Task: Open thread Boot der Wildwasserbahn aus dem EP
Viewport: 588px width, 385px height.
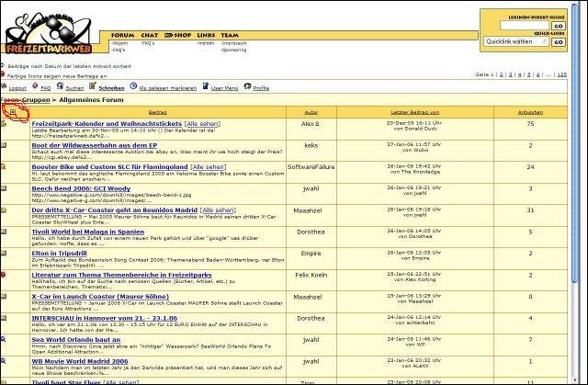Action: pos(94,145)
